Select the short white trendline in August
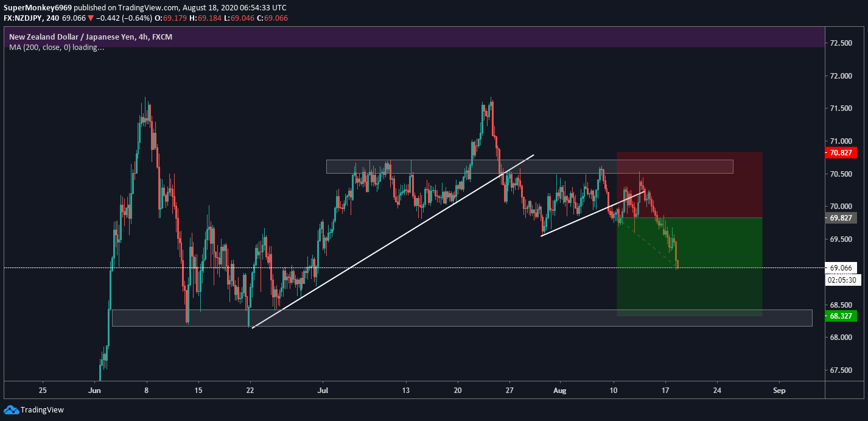 [x=593, y=213]
